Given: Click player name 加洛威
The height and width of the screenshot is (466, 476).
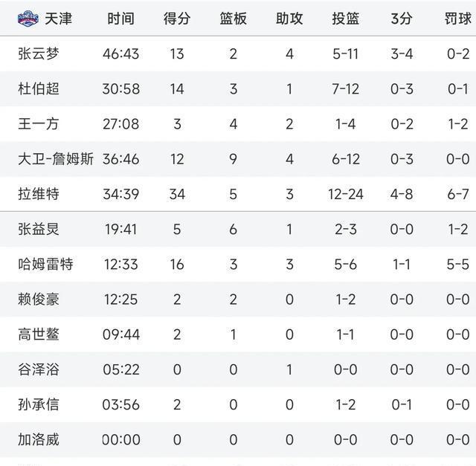Looking at the screenshot, I should (39, 440).
